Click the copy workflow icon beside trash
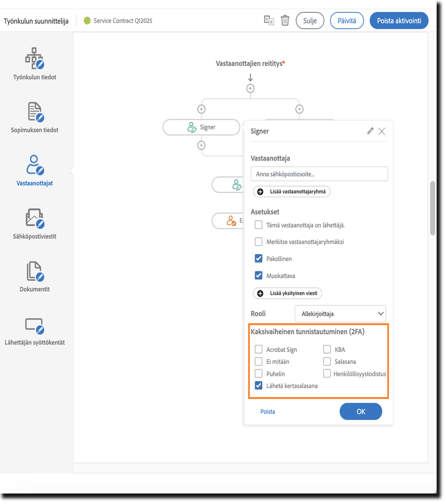The image size is (446, 504). [269, 21]
